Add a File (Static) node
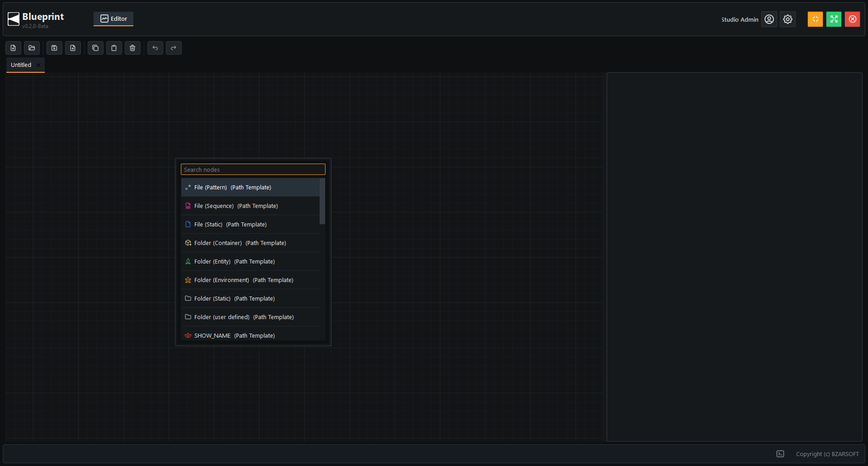This screenshot has width=868, height=466. (250, 224)
